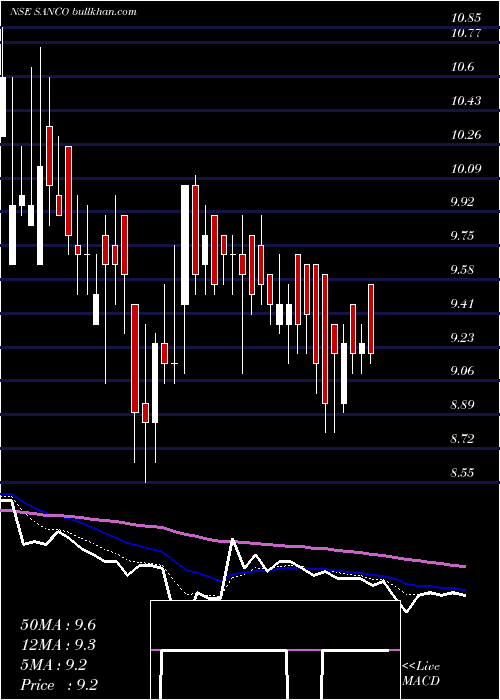500x700 pixels.
Task: Click the pink 50MA line's right end
Action: pos(464,566)
